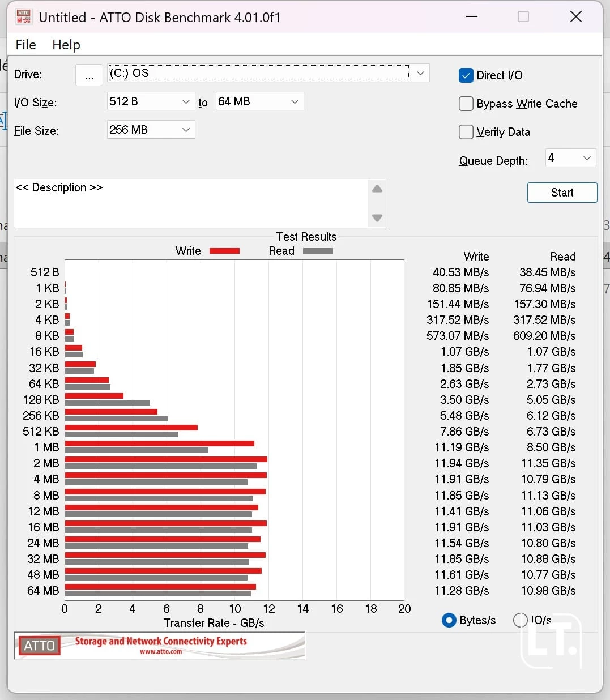Select the IO/s radio button
The image size is (610, 700).
coord(520,620)
